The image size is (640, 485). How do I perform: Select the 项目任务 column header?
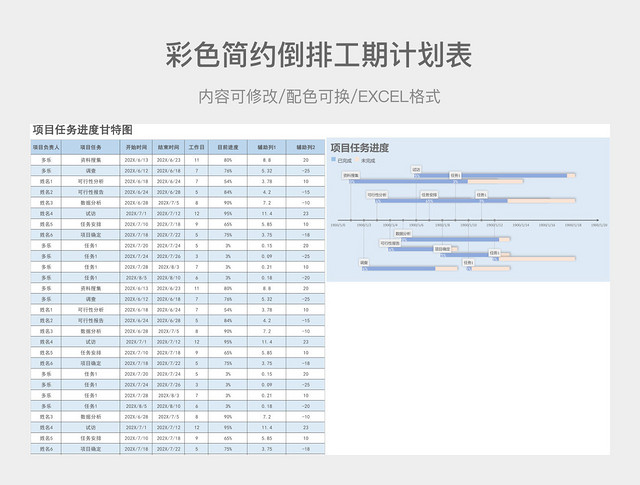pyautogui.click(x=91, y=147)
